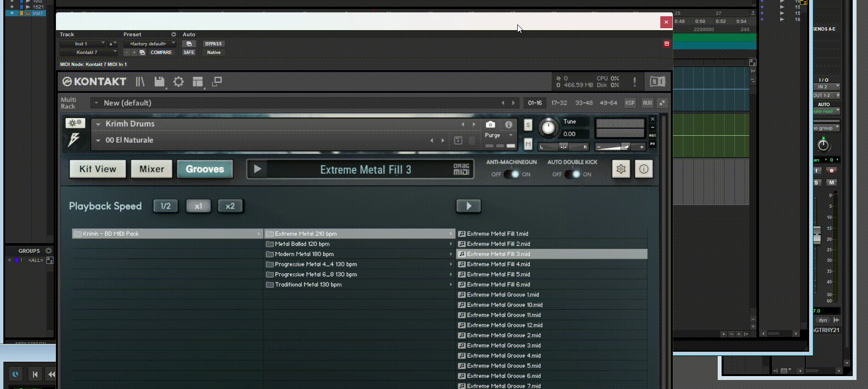This screenshot has height=389, width=868.
Task: Click the snowflake instrument freeze icon
Action: tap(75, 123)
